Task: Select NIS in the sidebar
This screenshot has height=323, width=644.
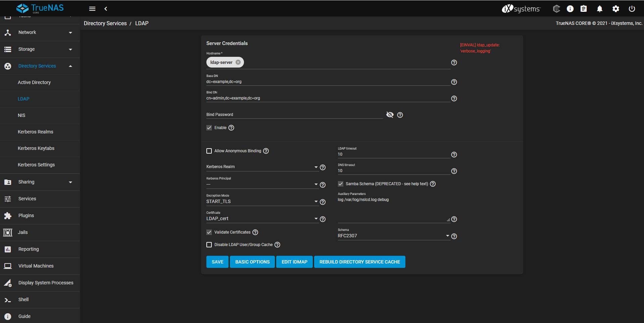Action: coord(40,116)
